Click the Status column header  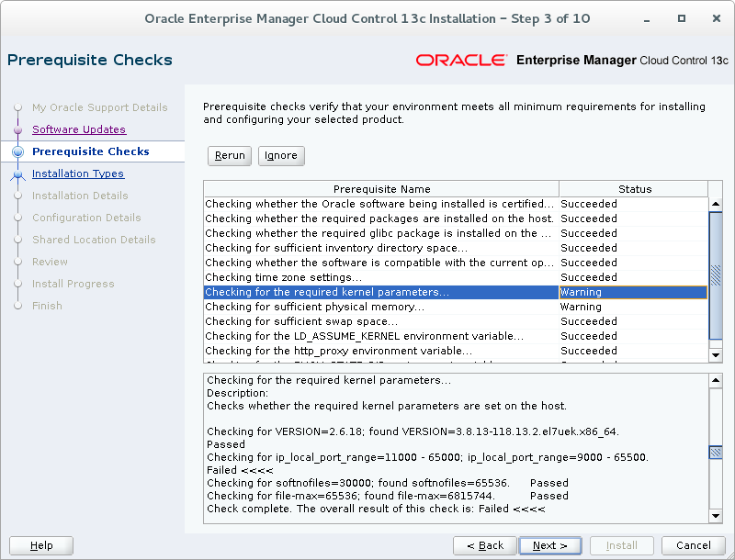[634, 189]
